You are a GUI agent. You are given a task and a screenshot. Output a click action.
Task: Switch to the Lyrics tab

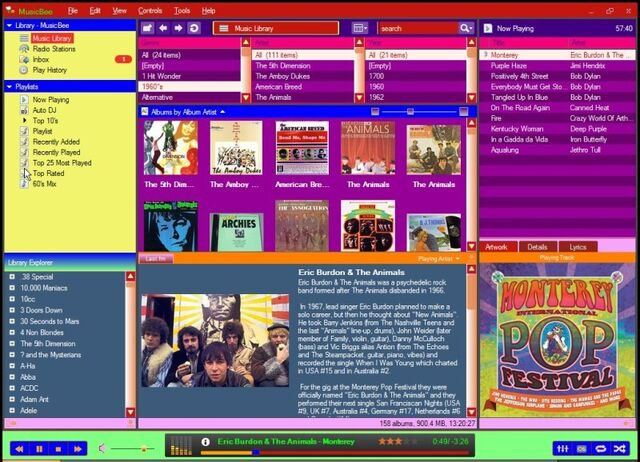click(x=578, y=247)
